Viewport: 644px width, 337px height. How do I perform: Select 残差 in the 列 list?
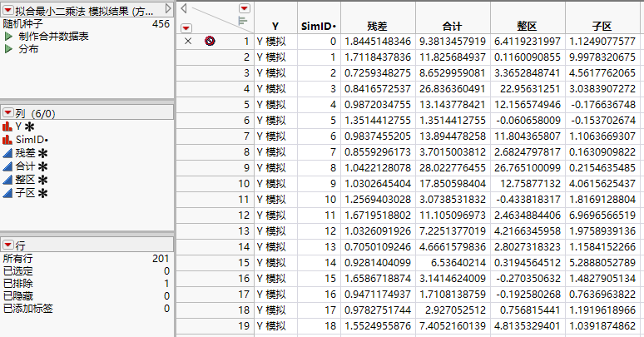pyautogui.click(x=26, y=153)
